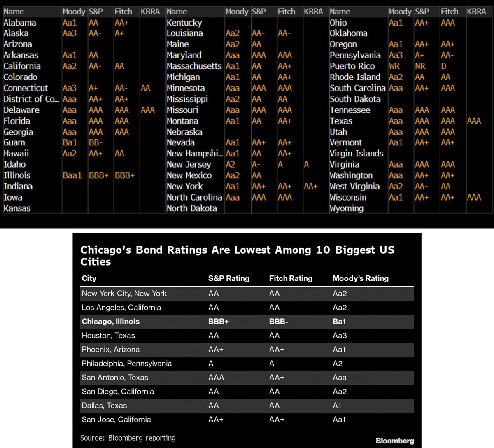Select Pennsylvania's S&P rating A+
Image resolution: width=494 pixels, height=448 pixels.
pos(419,55)
